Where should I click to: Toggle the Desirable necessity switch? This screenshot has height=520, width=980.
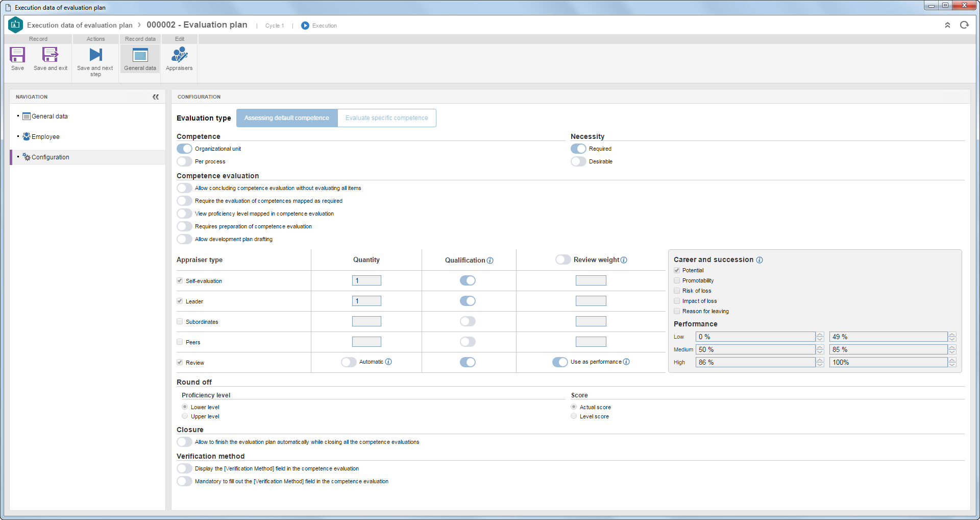[578, 161]
